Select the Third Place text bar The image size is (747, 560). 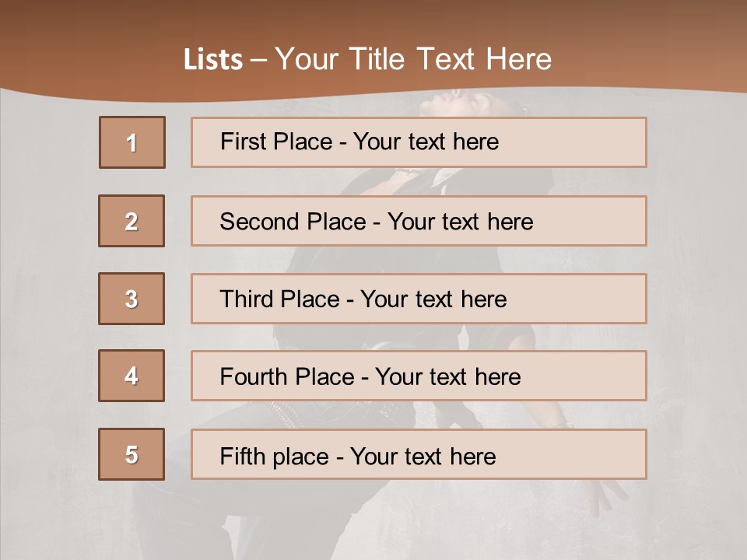tap(419, 299)
